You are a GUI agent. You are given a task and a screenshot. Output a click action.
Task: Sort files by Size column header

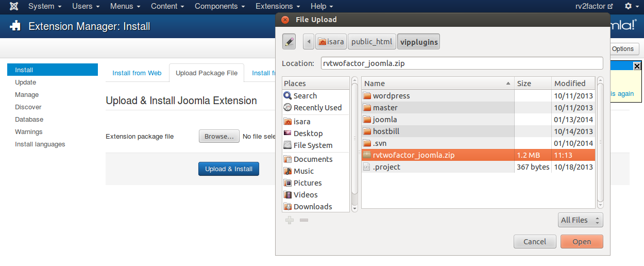[533, 83]
